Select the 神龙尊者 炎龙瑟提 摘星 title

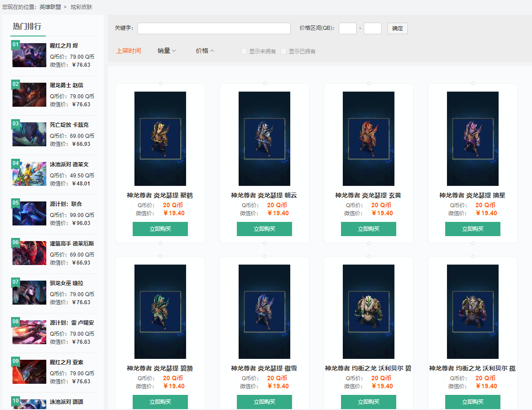click(472, 196)
